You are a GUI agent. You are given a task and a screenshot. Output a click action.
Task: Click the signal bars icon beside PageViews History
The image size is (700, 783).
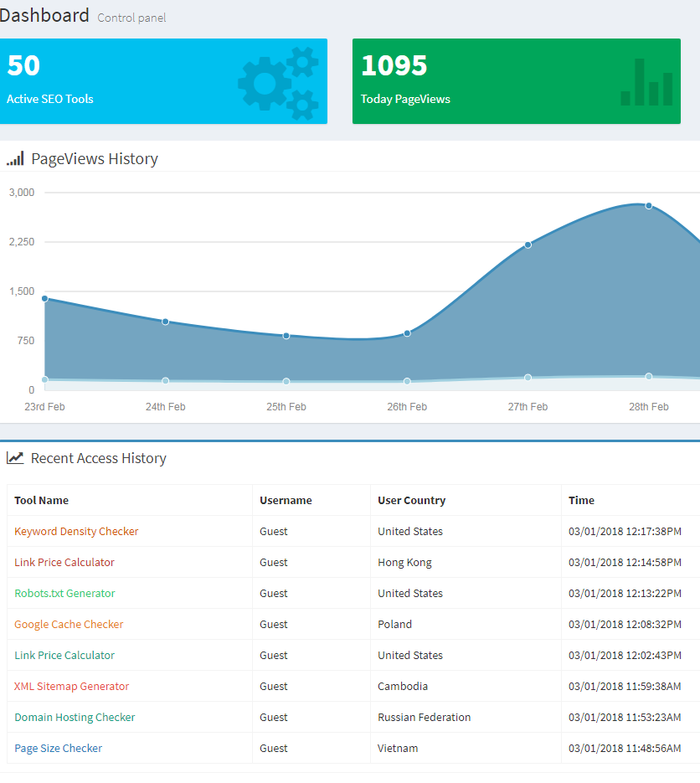click(15, 158)
